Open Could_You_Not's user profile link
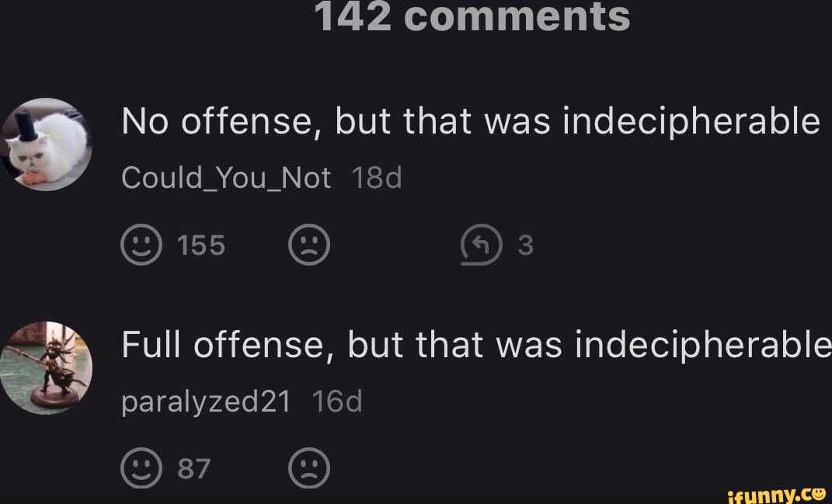The image size is (832, 504). [226, 177]
